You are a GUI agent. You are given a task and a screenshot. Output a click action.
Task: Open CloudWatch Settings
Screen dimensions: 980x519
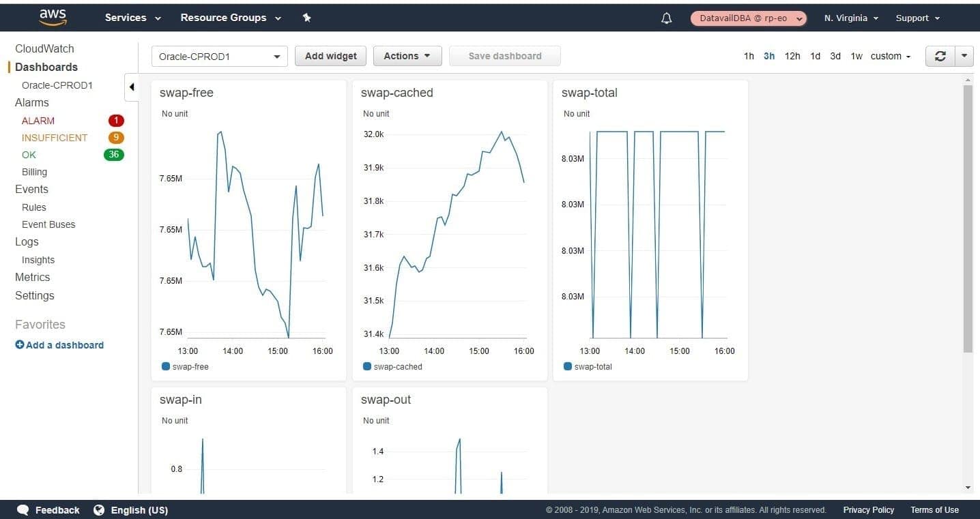[35, 295]
